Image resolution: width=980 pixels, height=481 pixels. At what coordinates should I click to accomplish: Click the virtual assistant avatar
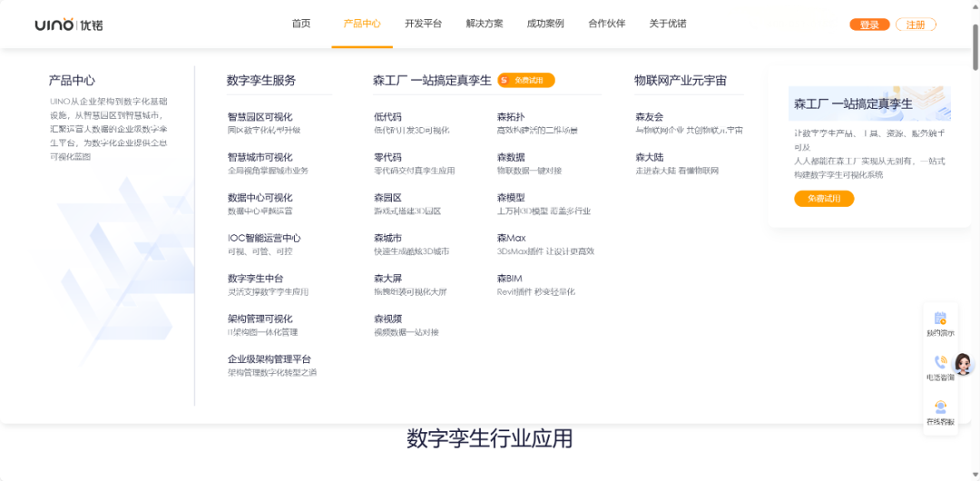[x=963, y=364]
